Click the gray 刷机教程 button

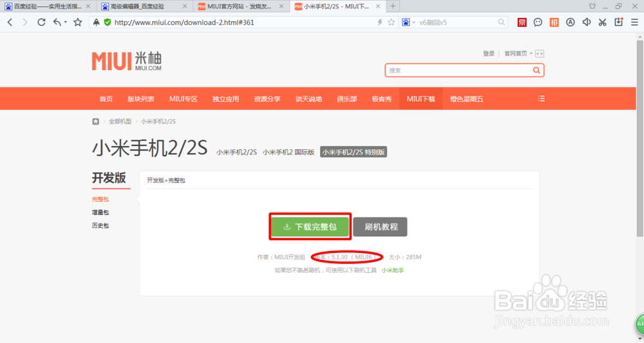click(381, 227)
